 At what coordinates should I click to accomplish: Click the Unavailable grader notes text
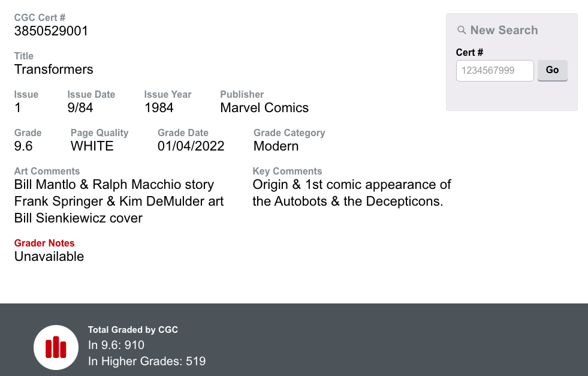[49, 257]
